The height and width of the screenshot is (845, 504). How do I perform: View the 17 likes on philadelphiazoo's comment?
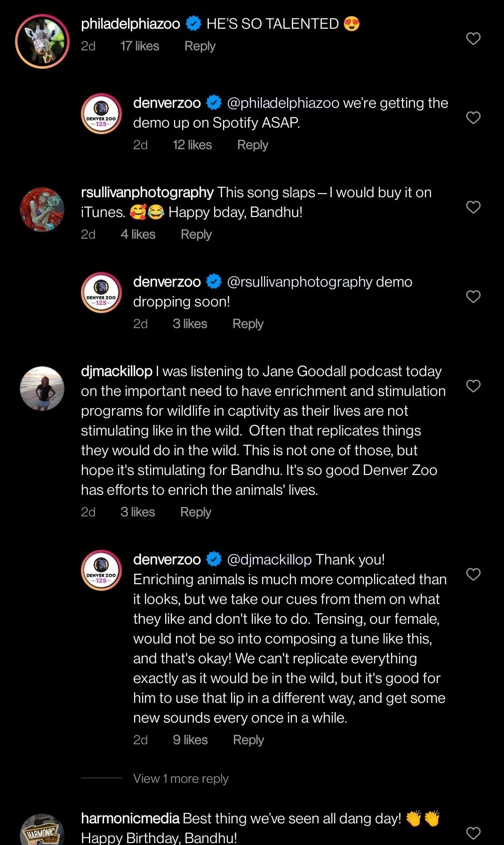(139, 46)
